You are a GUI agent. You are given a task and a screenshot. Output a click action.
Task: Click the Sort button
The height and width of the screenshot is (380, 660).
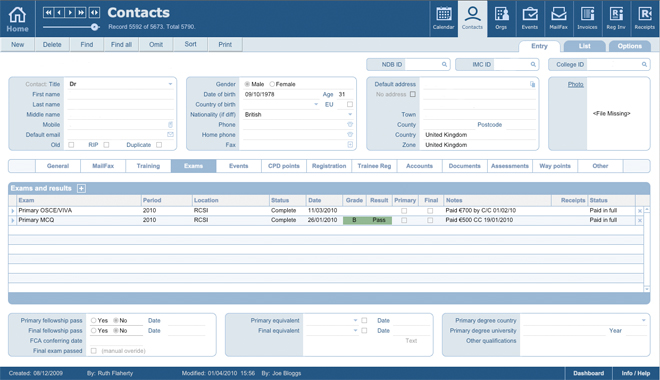190,45
